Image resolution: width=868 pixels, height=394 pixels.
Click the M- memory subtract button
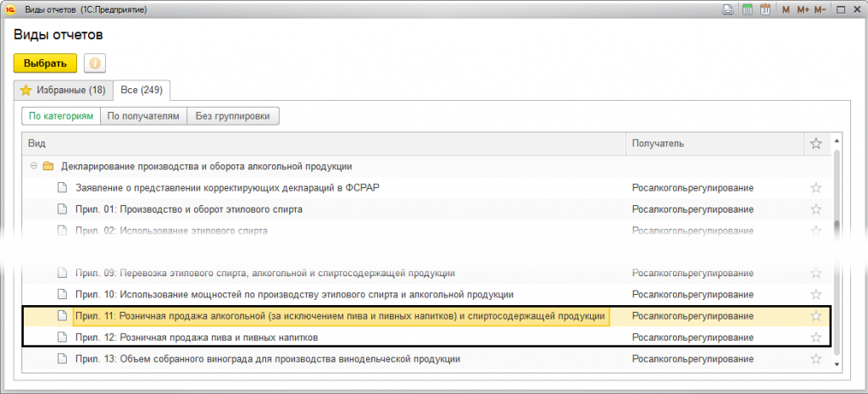pos(820,10)
